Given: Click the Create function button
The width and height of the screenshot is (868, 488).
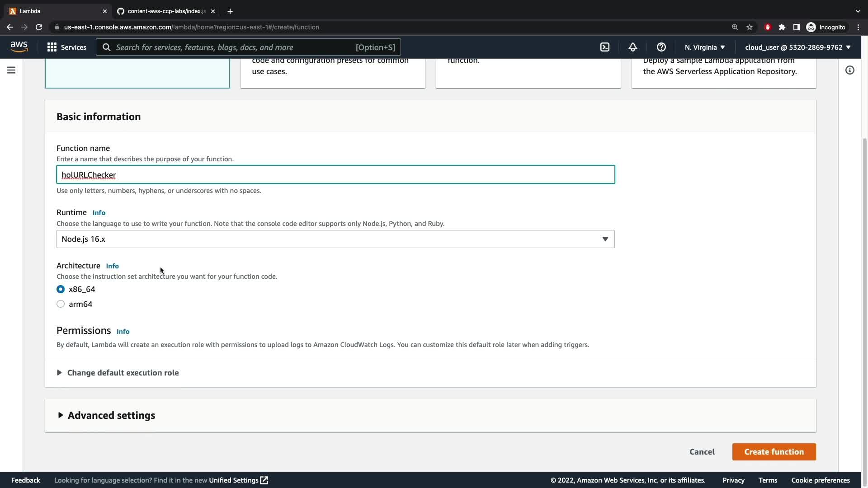Looking at the screenshot, I should tap(774, 452).
